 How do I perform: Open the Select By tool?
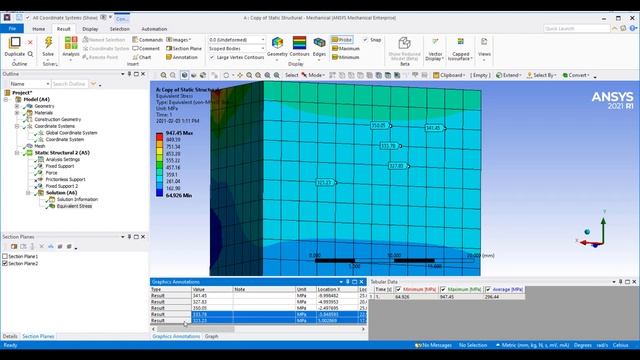541,75
